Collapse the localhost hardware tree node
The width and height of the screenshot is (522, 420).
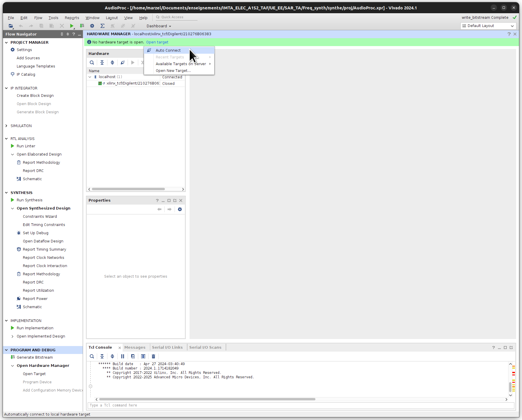click(90, 77)
